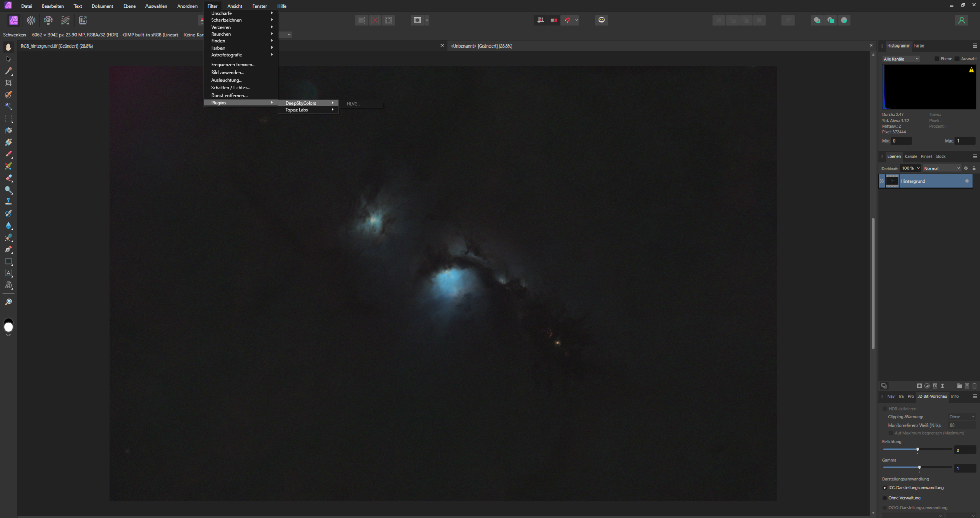Open the Astrofotografie filter submenu
This screenshot has width=980, height=518.
click(x=240, y=55)
